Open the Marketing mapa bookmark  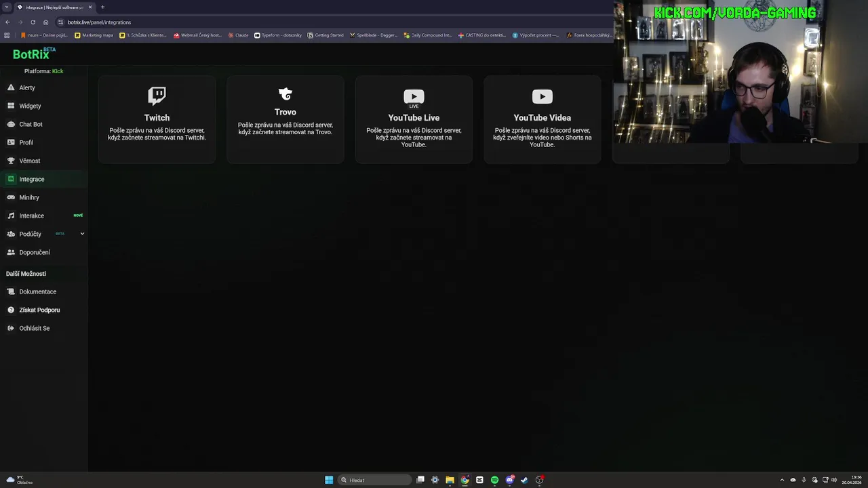click(94, 35)
